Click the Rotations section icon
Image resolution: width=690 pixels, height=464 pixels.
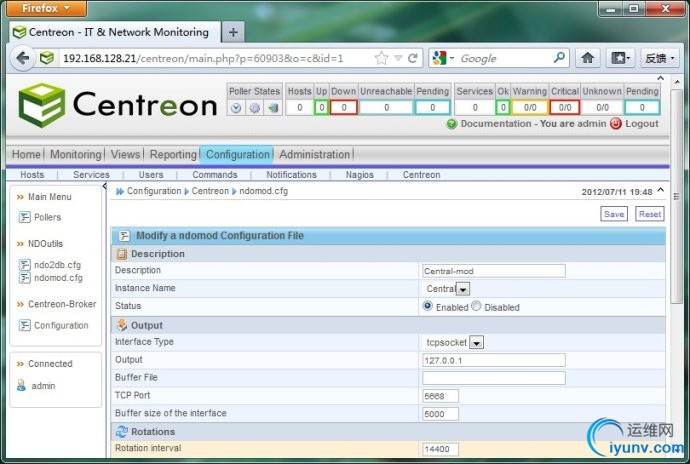(x=122, y=431)
